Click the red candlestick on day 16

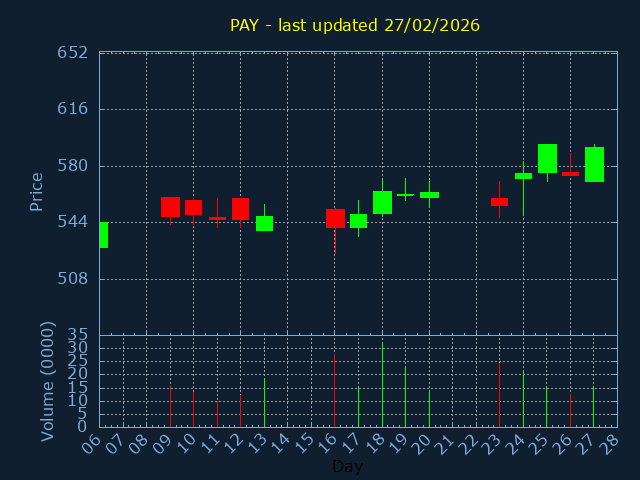[335, 218]
